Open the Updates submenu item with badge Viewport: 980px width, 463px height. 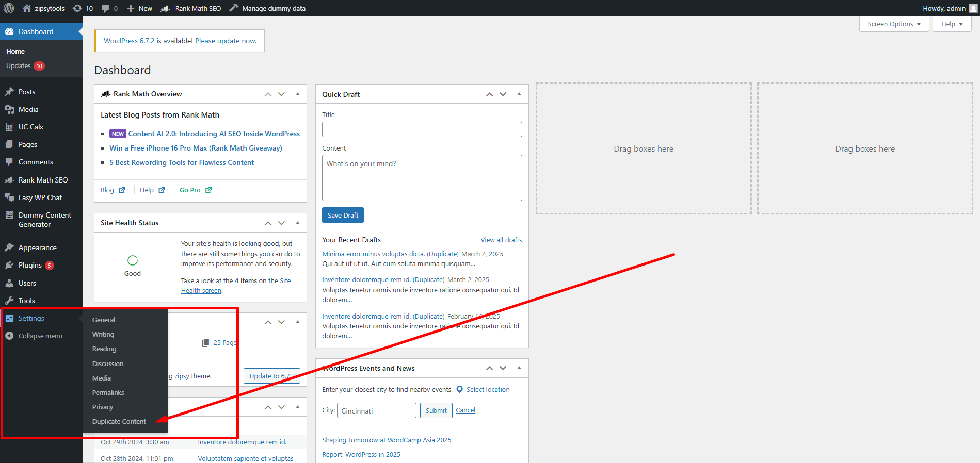(x=25, y=66)
